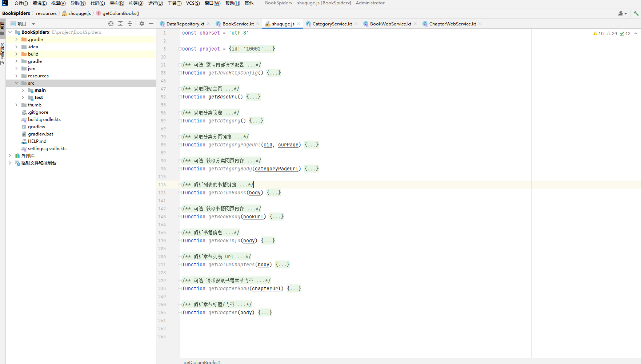Screen dimensions: 641x364
Task: Expand the 外部库 node
Action: pyautogui.click(x=10, y=155)
